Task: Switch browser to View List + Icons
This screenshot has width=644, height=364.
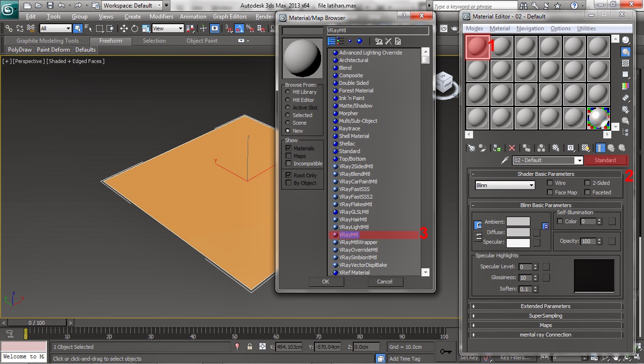Action: [341, 41]
